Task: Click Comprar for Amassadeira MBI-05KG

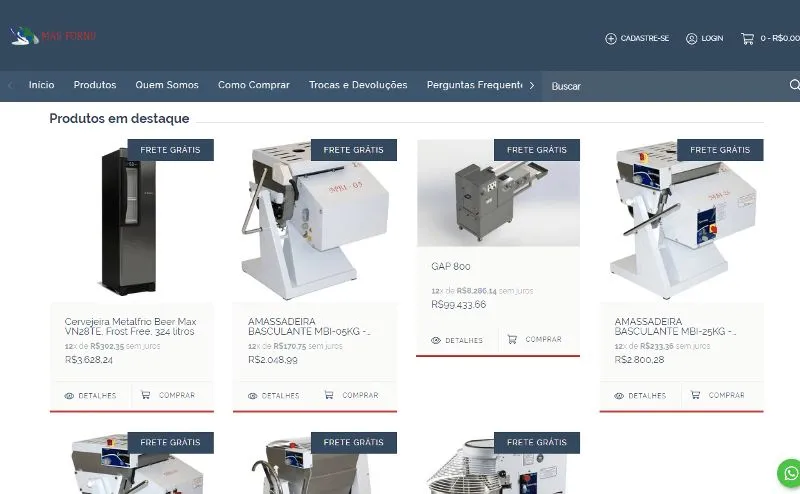Action: point(351,395)
